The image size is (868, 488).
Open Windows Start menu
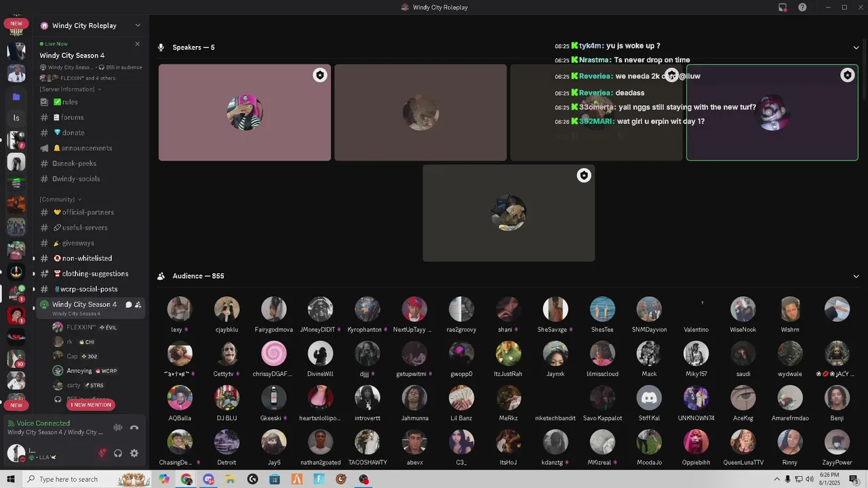coord(11,479)
